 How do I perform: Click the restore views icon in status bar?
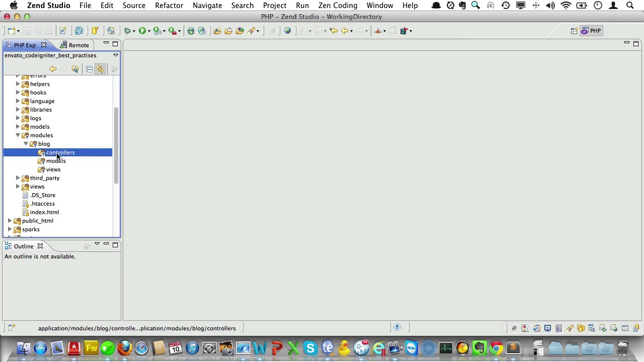[x=514, y=328]
